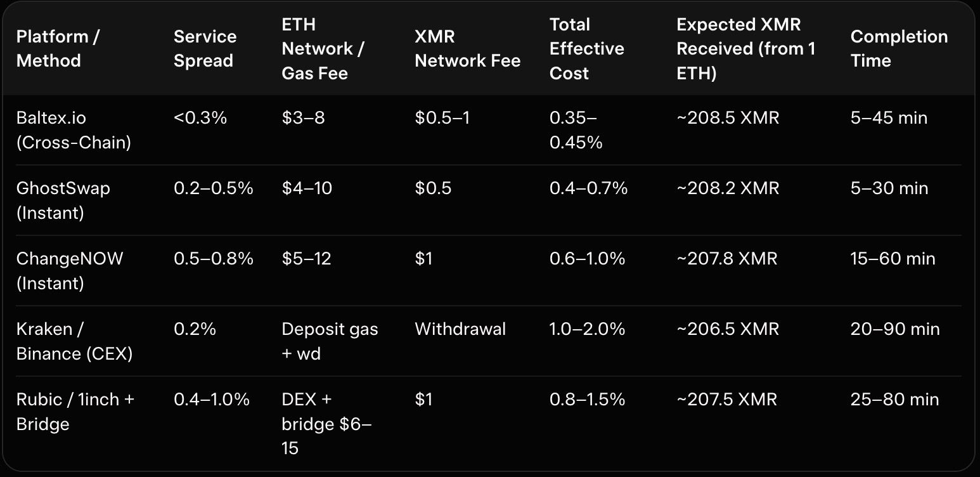Click the ETH Network / Gas Fee header
This screenshot has height=477, width=980.
(x=323, y=49)
